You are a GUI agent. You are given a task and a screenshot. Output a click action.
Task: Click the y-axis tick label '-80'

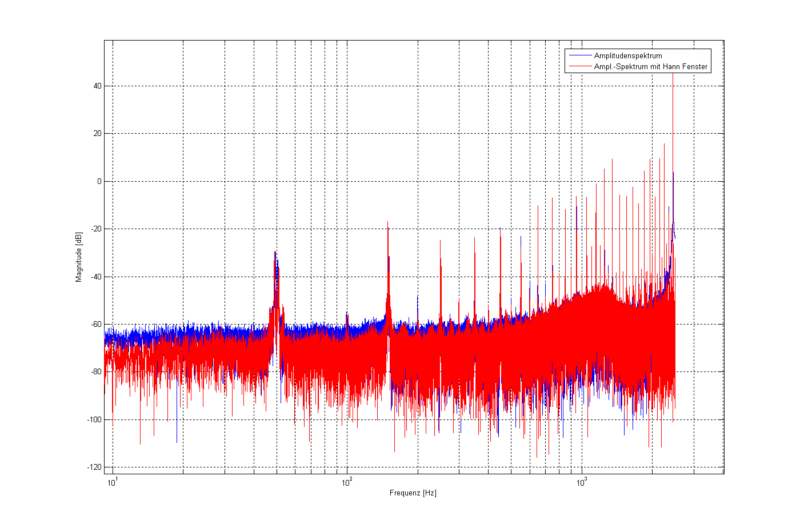(96, 372)
